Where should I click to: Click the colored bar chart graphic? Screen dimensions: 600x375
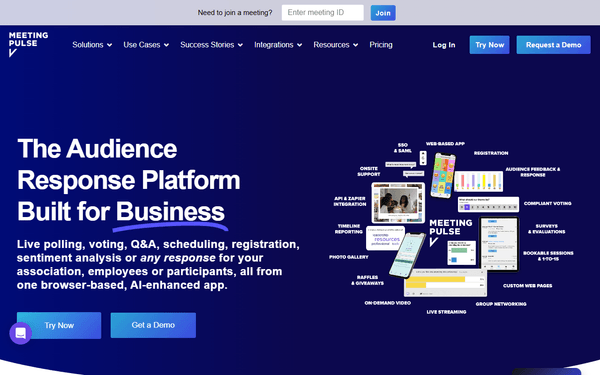(x=478, y=181)
